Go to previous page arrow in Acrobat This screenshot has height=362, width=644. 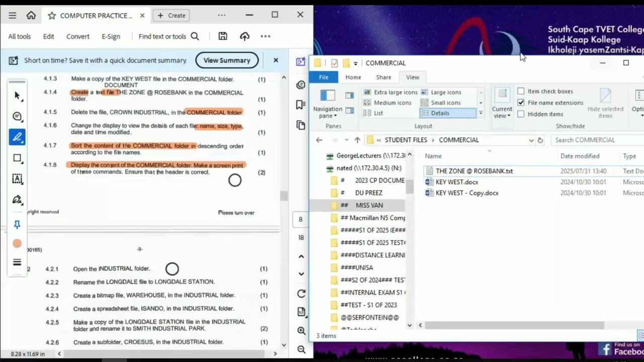tap(301, 256)
